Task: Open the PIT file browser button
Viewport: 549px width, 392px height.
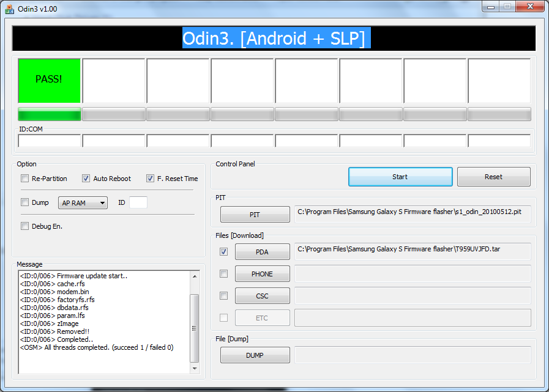Action: click(x=255, y=215)
